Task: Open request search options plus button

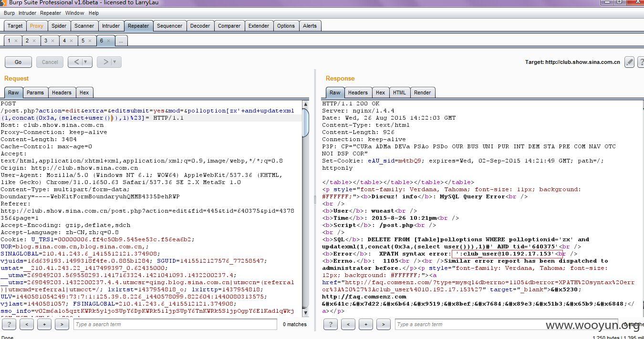Action: pos(44,324)
